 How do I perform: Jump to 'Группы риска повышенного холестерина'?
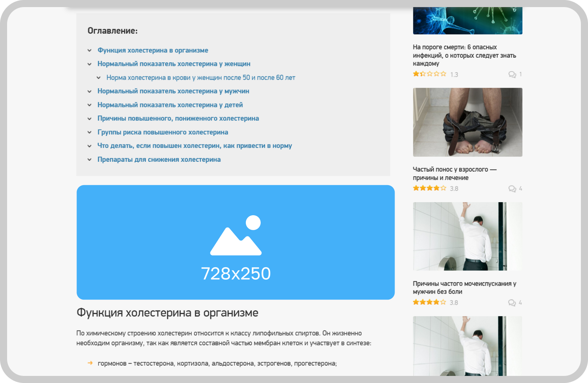(163, 132)
